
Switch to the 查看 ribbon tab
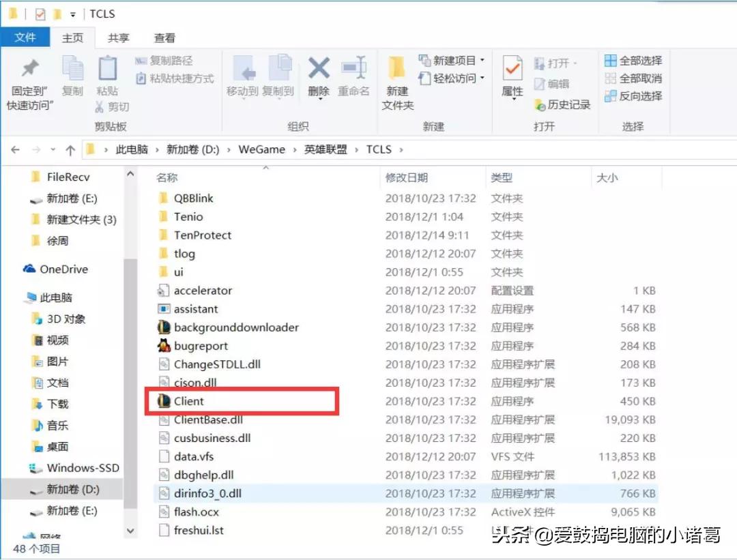165,38
